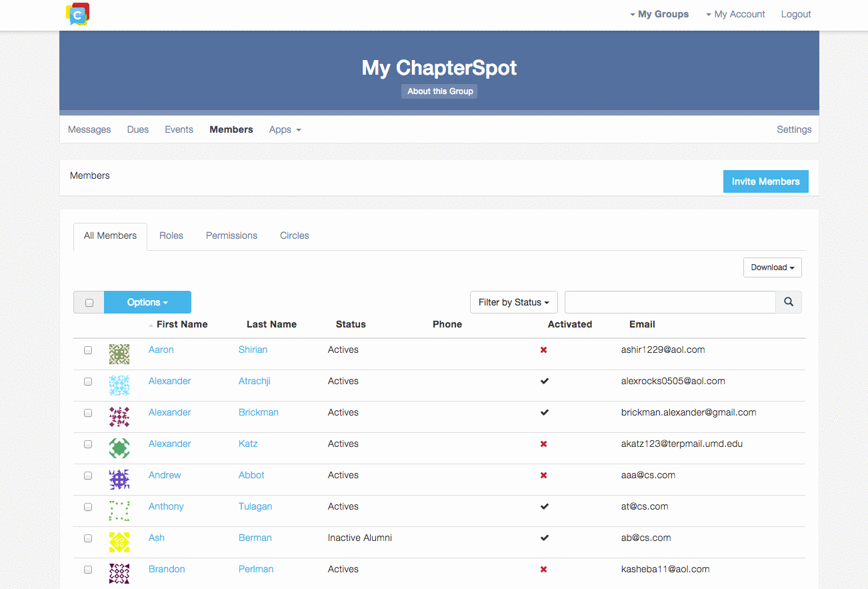Check the box for Alexander Brickman
The height and width of the screenshot is (589, 868).
pos(88,413)
